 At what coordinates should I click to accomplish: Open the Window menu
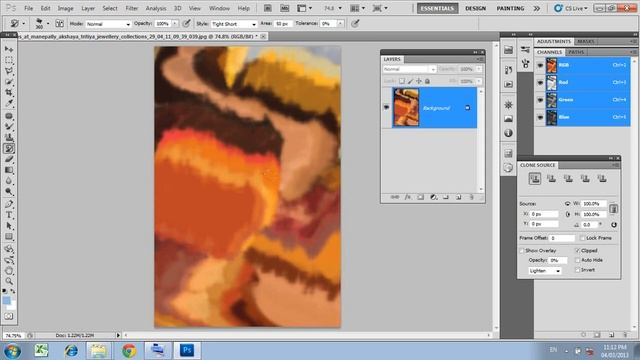(x=219, y=8)
